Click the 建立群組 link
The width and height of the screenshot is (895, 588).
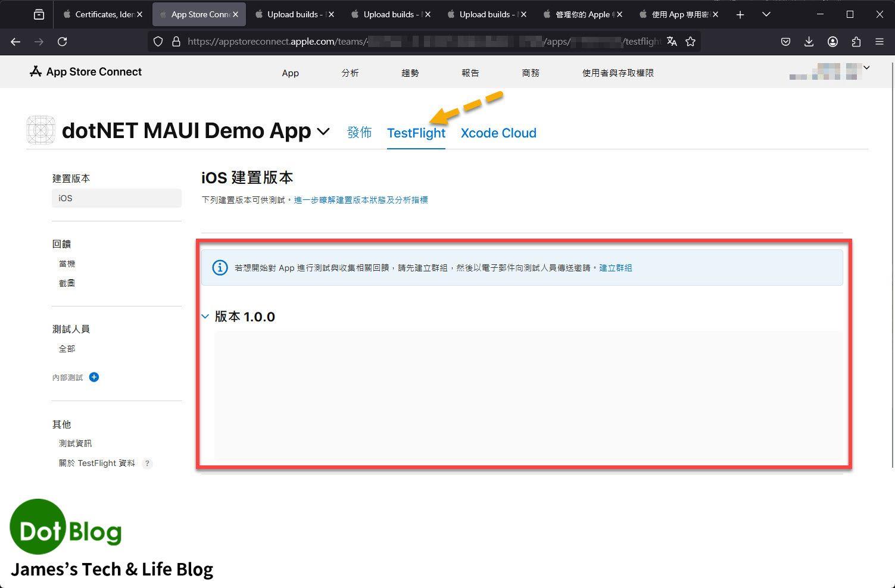pos(616,268)
